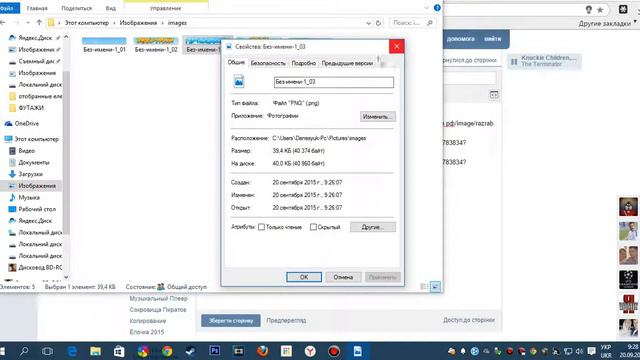
Task: Launch Steam from the taskbar
Action: [x=191, y=351]
